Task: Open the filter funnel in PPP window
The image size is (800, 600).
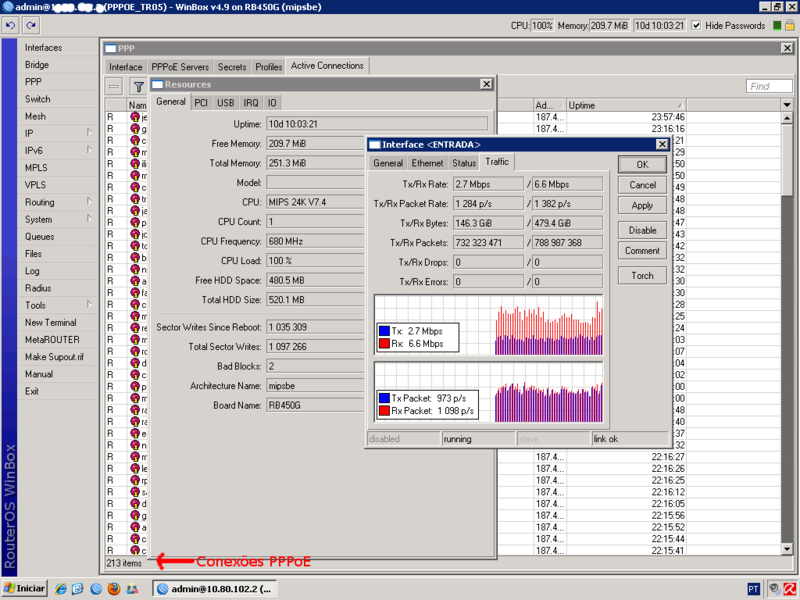Action: point(138,87)
